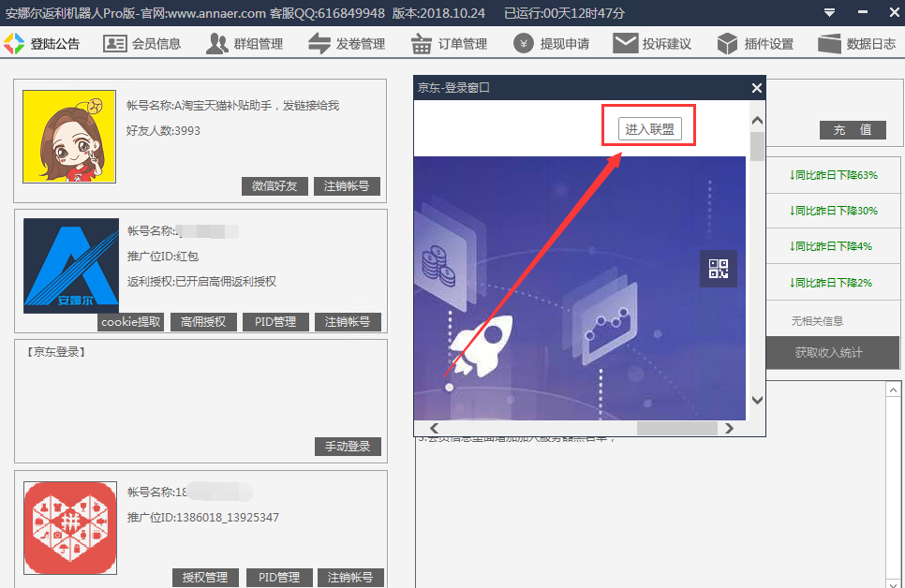
Task: Click the login dialog scroll left arrow
Action: 434,428
